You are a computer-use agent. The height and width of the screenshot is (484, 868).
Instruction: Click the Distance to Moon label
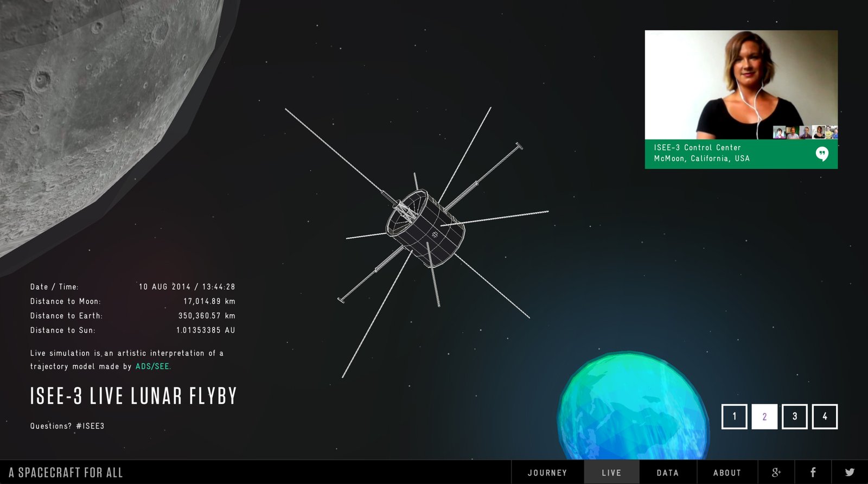(66, 301)
